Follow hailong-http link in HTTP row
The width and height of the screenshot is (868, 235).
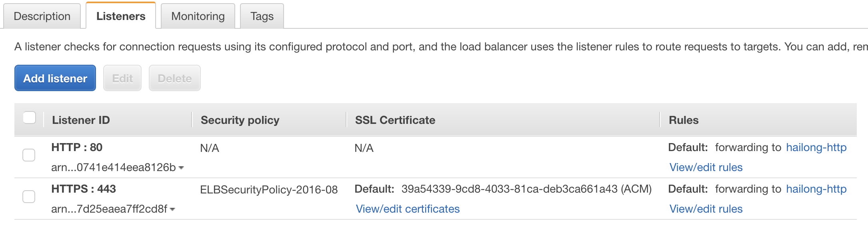click(816, 147)
